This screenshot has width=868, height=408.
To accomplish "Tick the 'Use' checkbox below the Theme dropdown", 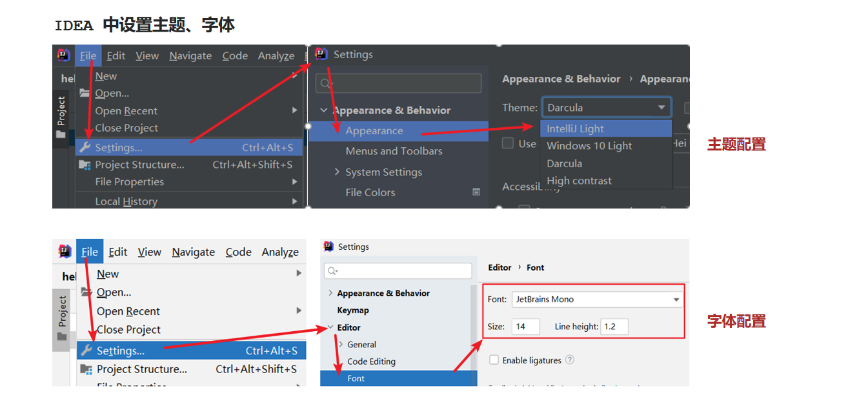I will 509,143.
